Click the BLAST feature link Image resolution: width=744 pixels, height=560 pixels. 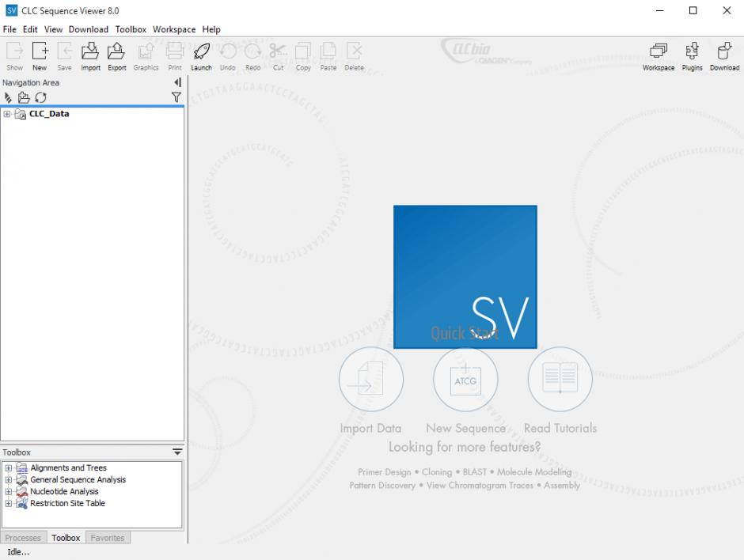click(474, 472)
